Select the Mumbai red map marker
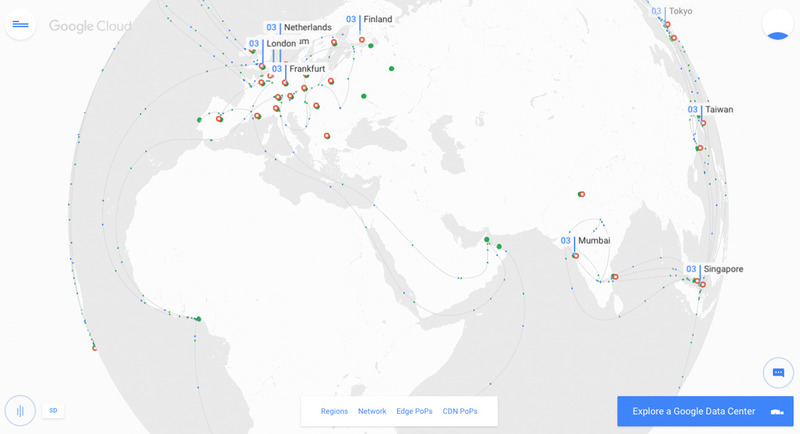This screenshot has width=800, height=434. coord(576,256)
